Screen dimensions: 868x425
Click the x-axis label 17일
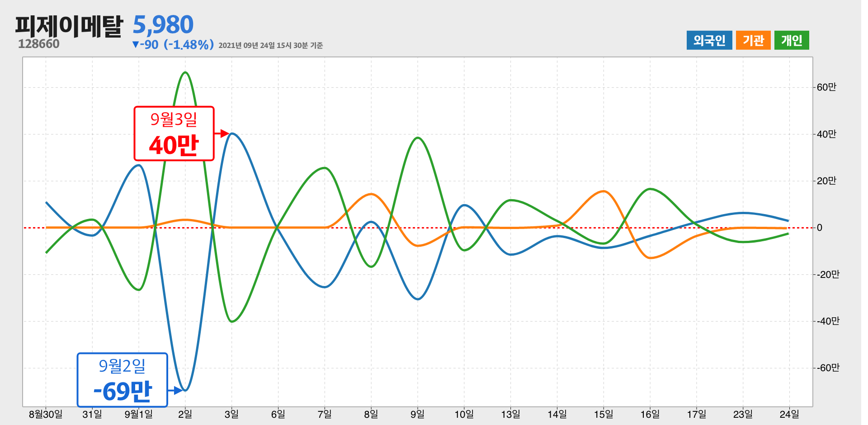pos(697,414)
